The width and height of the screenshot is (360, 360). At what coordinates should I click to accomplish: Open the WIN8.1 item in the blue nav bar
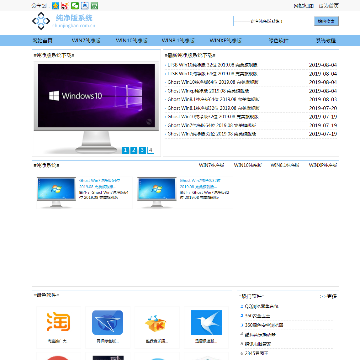click(178, 41)
